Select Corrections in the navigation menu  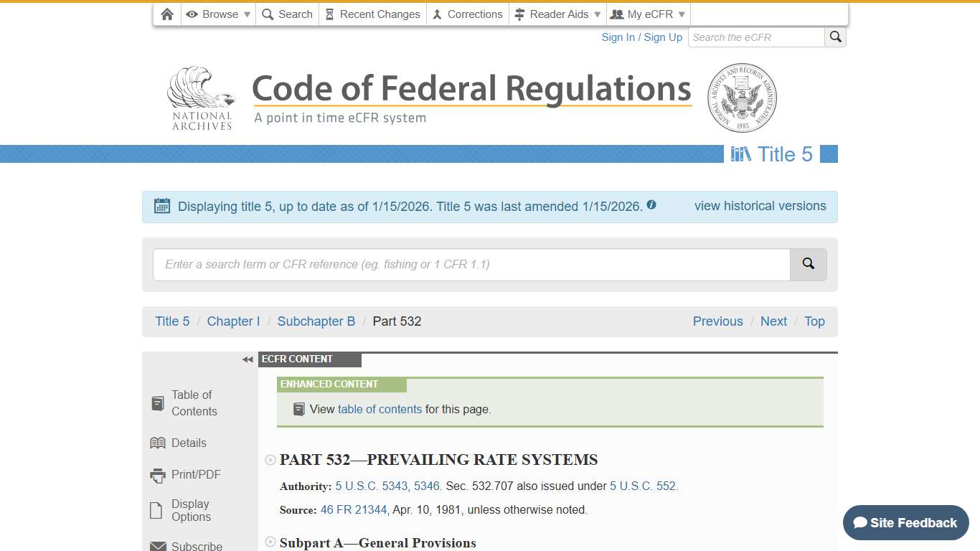[468, 14]
